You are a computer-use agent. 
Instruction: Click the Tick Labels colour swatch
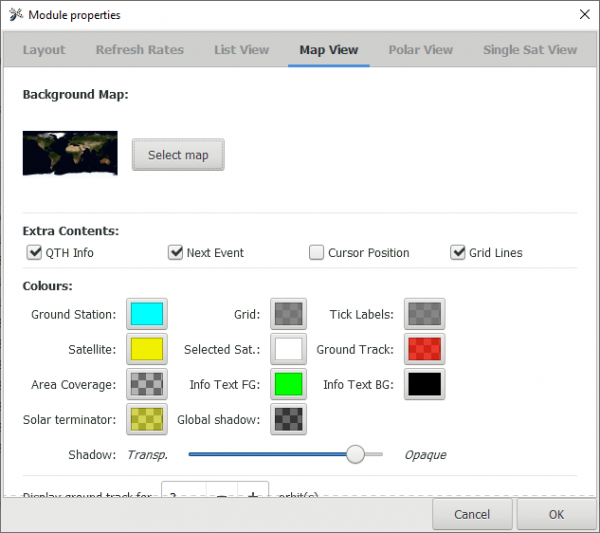coord(425,314)
